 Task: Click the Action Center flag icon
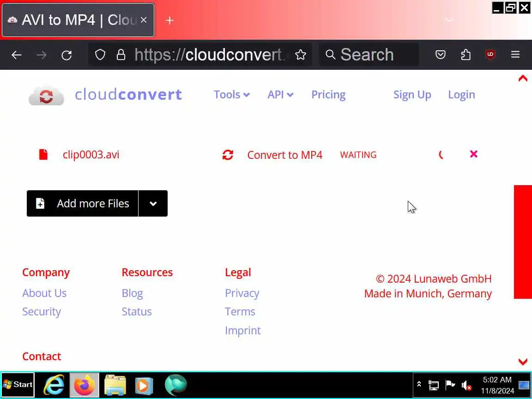tap(450, 385)
